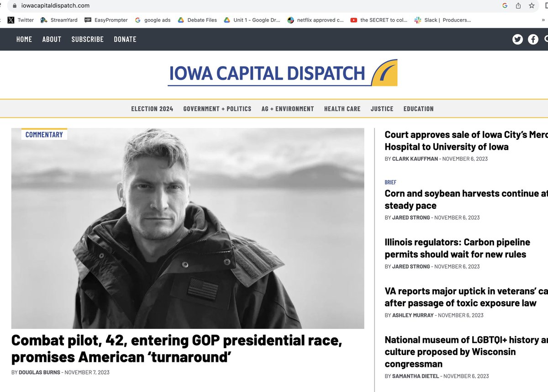Go to HOME in top navigation
The image size is (548, 392).
tap(24, 39)
